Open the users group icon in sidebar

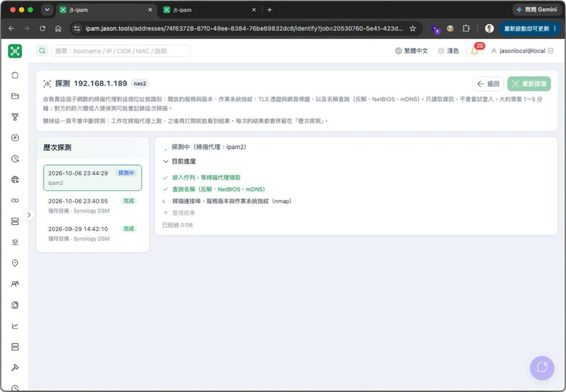[15, 284]
